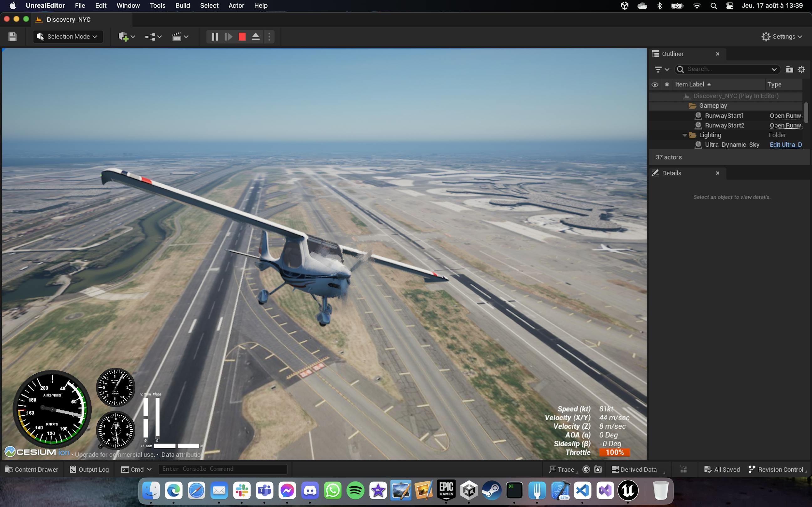812x507 pixels.
Task: Open the Build menu
Action: tap(183, 5)
